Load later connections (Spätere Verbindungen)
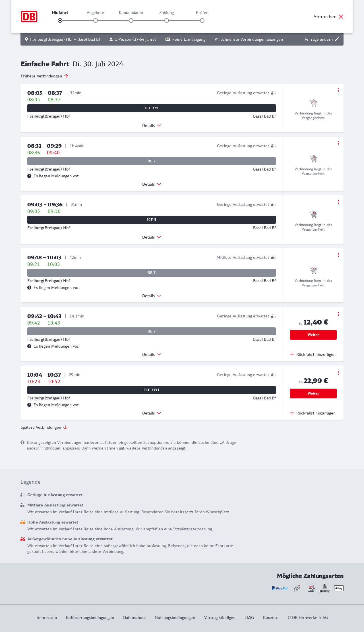The image size is (364, 632). 44,427
